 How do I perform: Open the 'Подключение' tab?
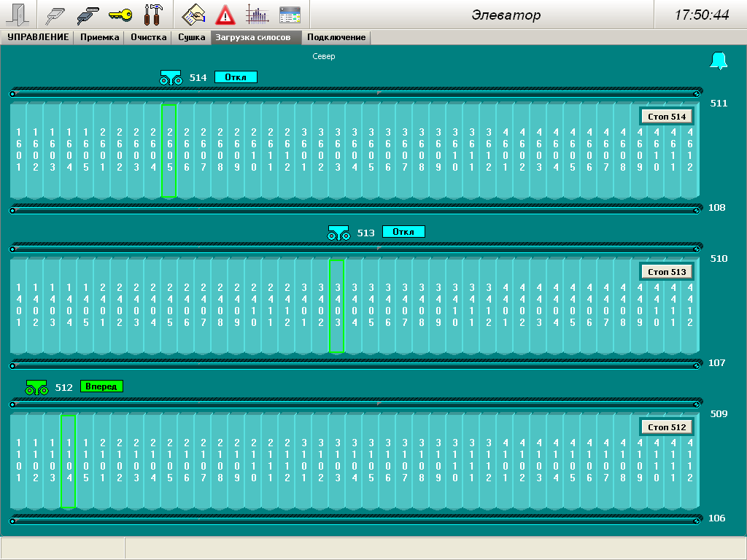[x=336, y=37]
